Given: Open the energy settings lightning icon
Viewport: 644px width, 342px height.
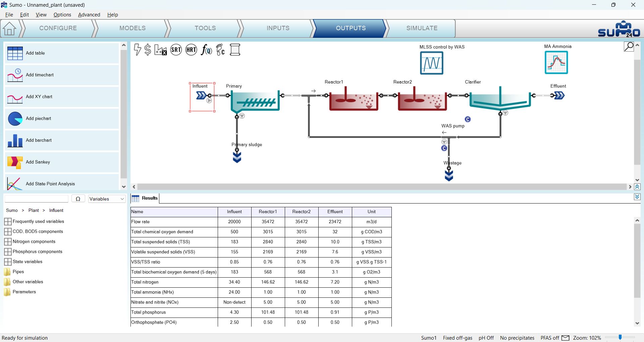Looking at the screenshot, I should (138, 50).
